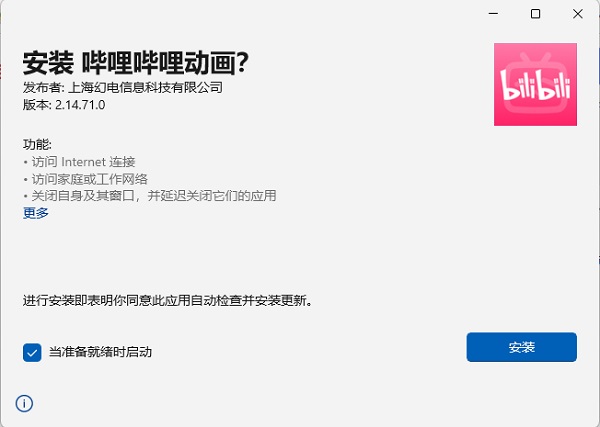Minimize the installer window
This screenshot has width=600, height=427.
494,14
